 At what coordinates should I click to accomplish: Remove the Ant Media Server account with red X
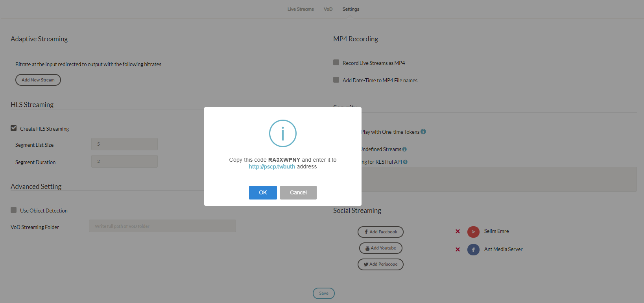point(458,249)
